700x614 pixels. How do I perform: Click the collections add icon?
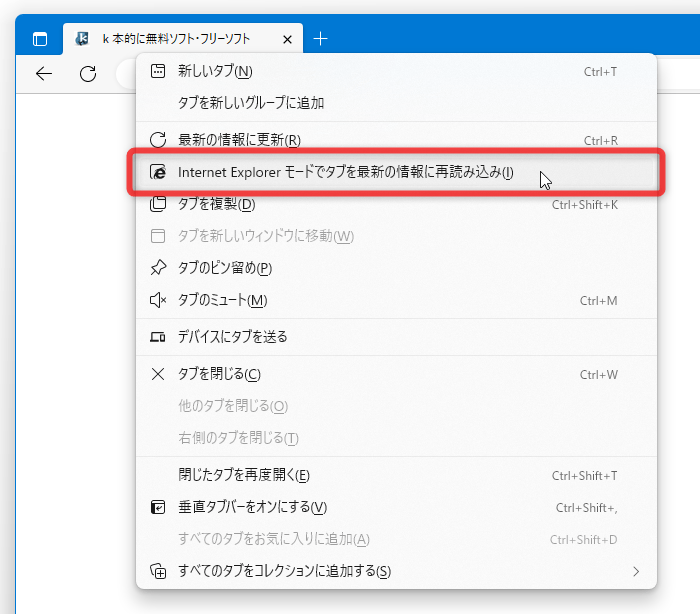[x=158, y=571]
